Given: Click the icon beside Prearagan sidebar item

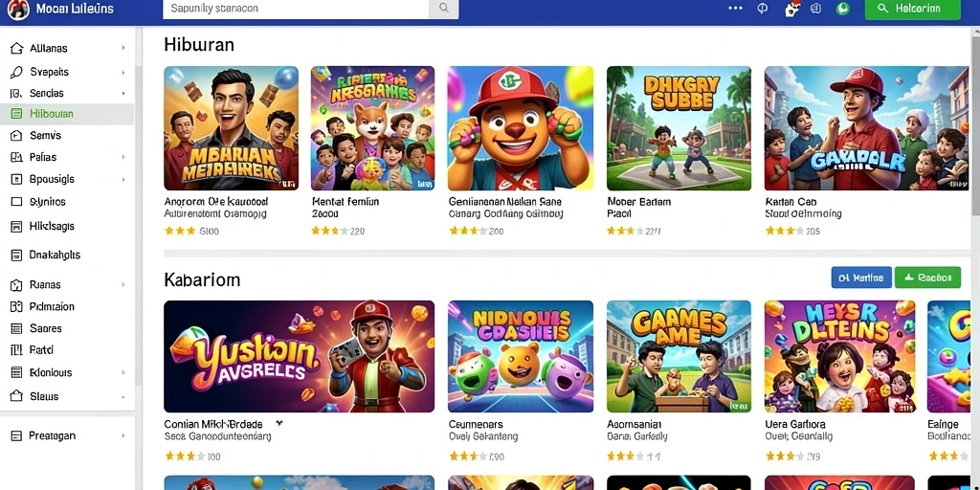Looking at the screenshot, I should [x=17, y=435].
